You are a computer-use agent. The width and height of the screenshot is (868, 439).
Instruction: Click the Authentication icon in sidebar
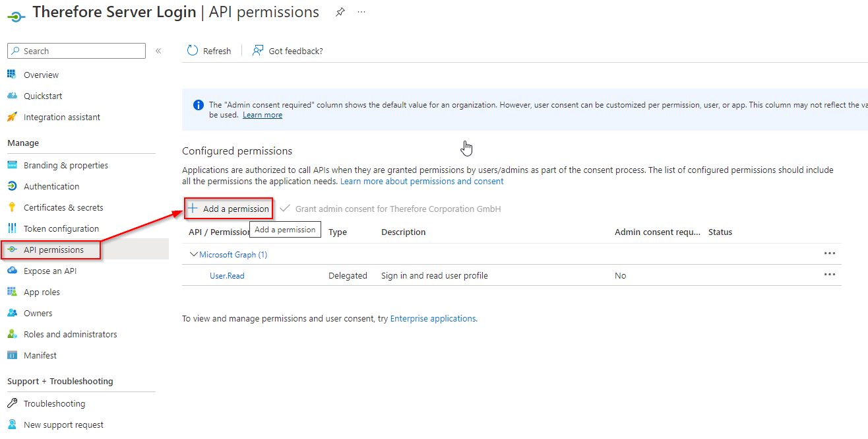(x=12, y=186)
